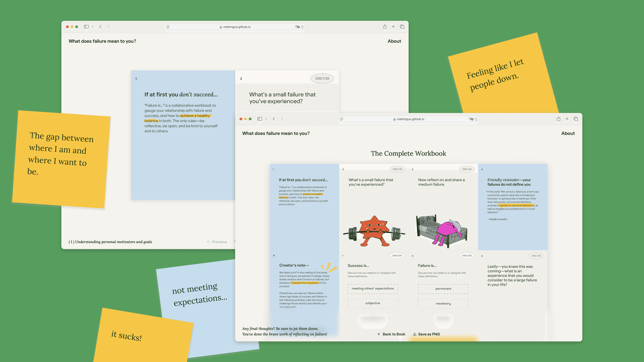The height and width of the screenshot is (362, 644).
Task: Open new tab with plus icon in back window
Action: pyautogui.click(x=393, y=27)
